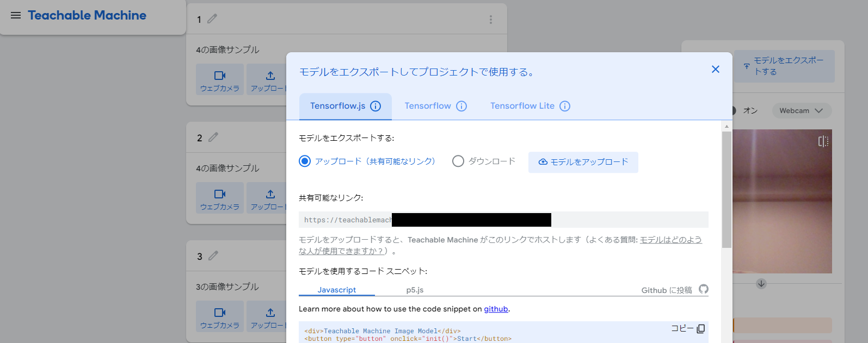Edit class 1 name with pencil icon
The width and height of the screenshot is (868, 343).
pyautogui.click(x=212, y=19)
